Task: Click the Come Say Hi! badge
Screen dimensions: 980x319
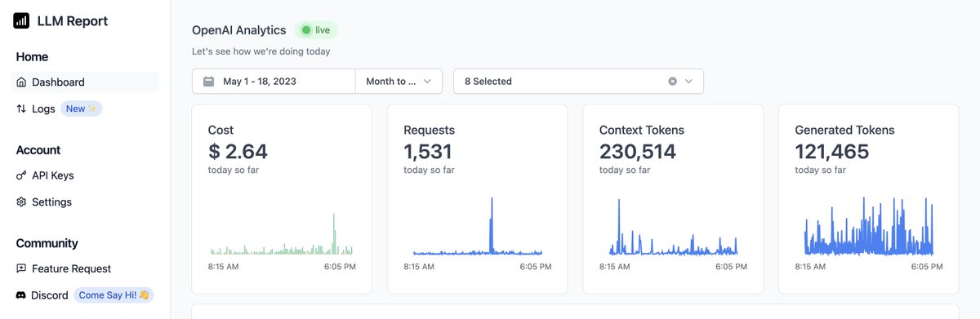Action: tap(114, 295)
